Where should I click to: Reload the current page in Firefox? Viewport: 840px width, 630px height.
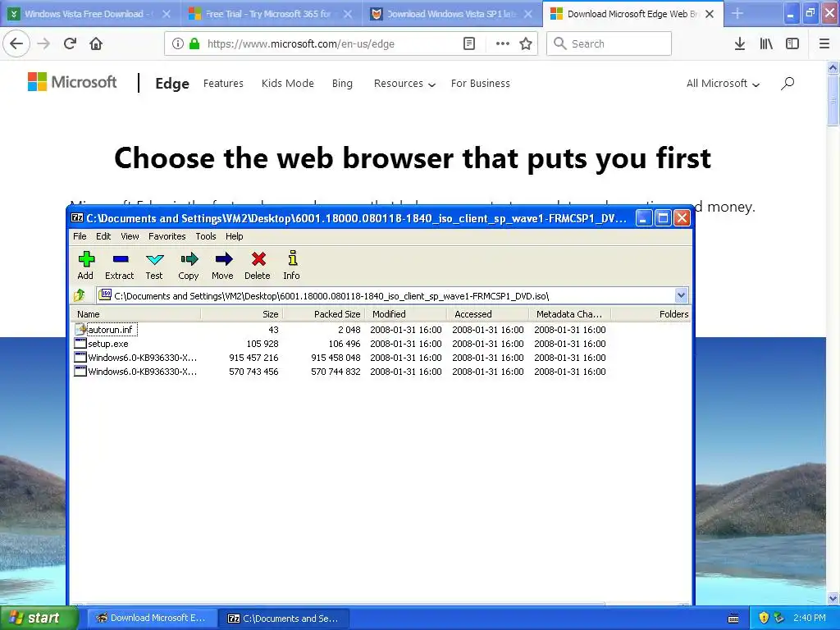71,43
